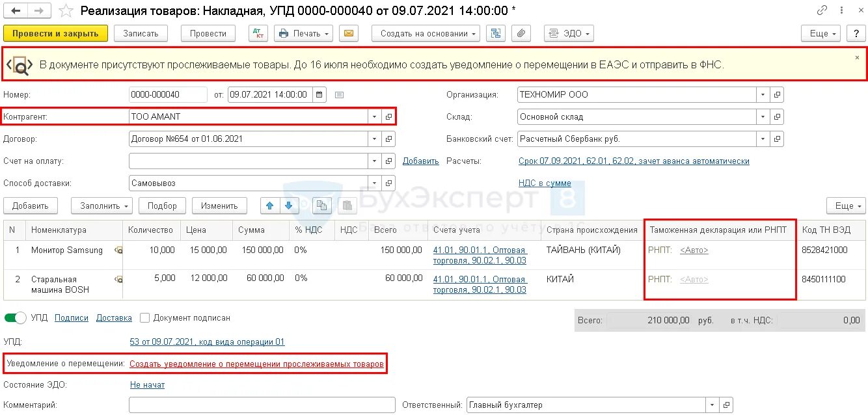Click the Провести button
The height and width of the screenshot is (415, 868).
pos(208,33)
